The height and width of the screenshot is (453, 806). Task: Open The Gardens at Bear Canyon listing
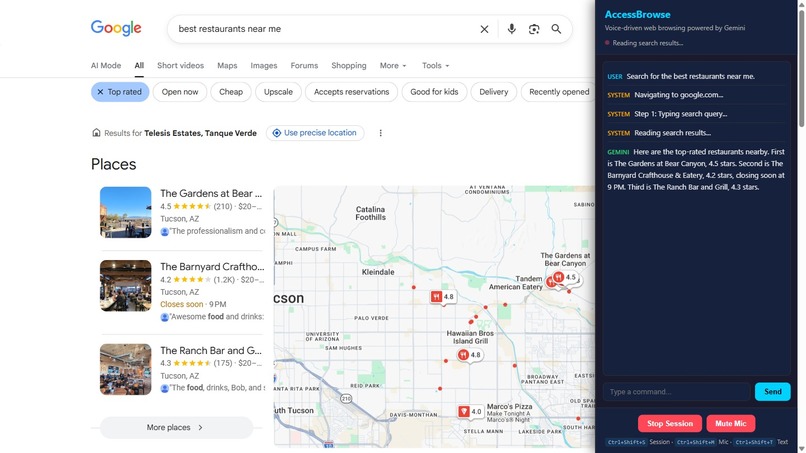211,194
